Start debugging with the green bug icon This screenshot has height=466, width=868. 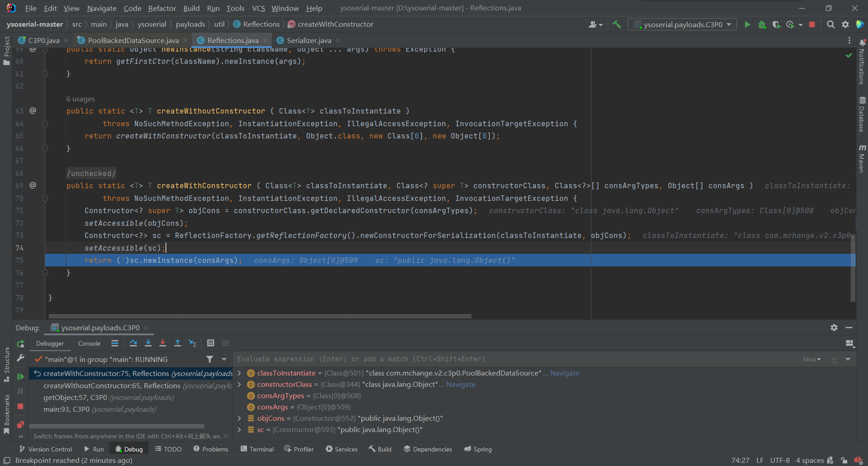[x=762, y=24]
